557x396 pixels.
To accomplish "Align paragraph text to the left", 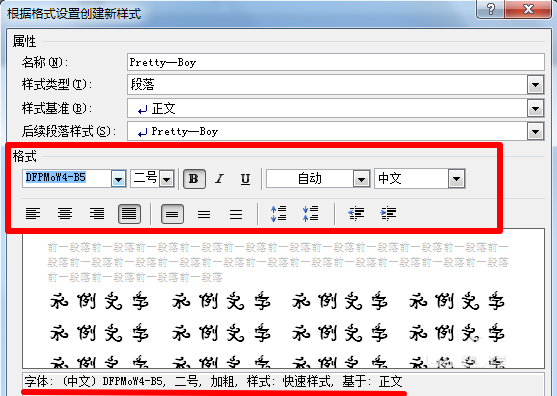I will 33,214.
